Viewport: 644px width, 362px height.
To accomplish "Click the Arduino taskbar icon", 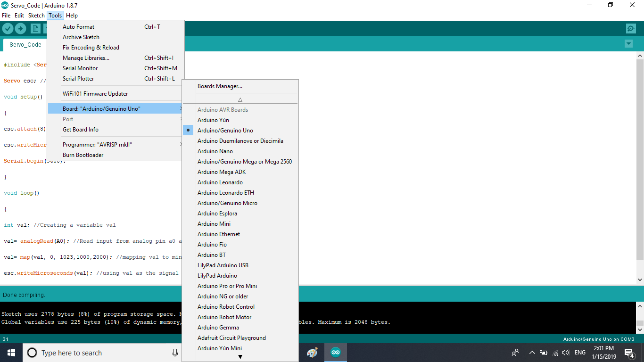I will coord(335,353).
